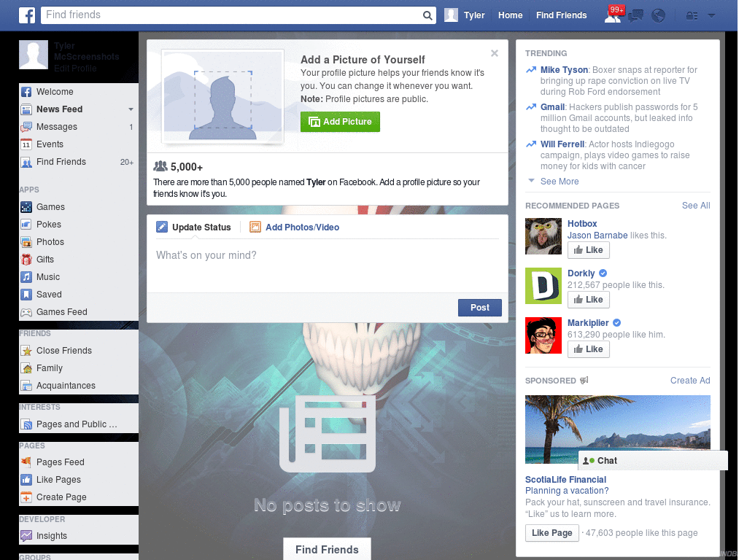Open the messages icon in top bar
The height and width of the screenshot is (560, 747).
click(x=635, y=16)
